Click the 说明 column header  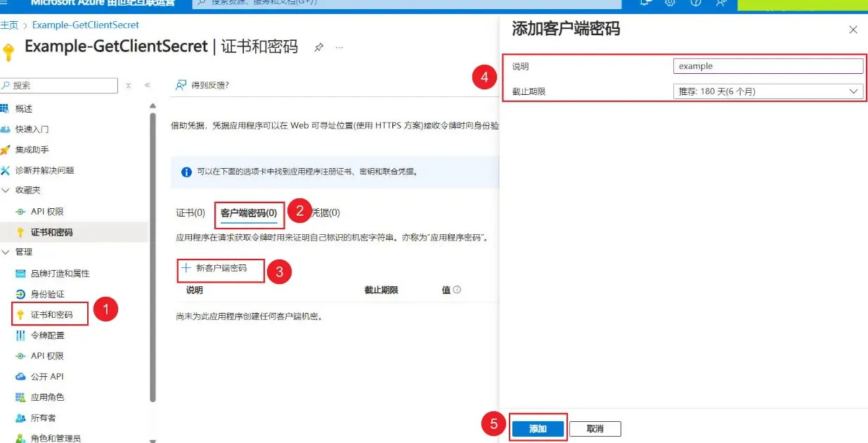pyautogui.click(x=195, y=290)
